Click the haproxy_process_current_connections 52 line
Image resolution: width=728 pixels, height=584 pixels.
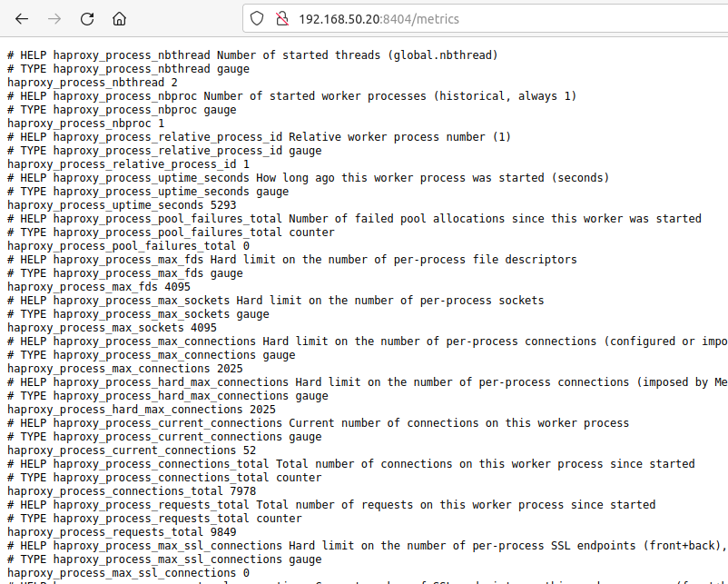click(132, 450)
